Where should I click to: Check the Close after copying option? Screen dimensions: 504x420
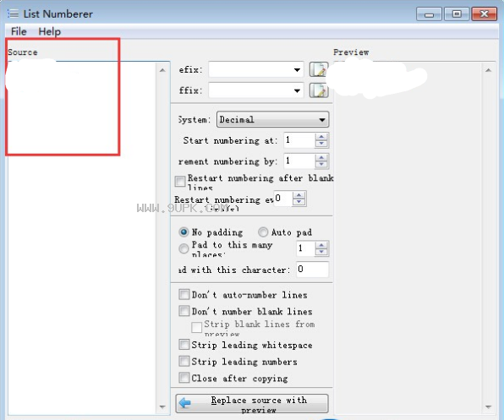(184, 378)
